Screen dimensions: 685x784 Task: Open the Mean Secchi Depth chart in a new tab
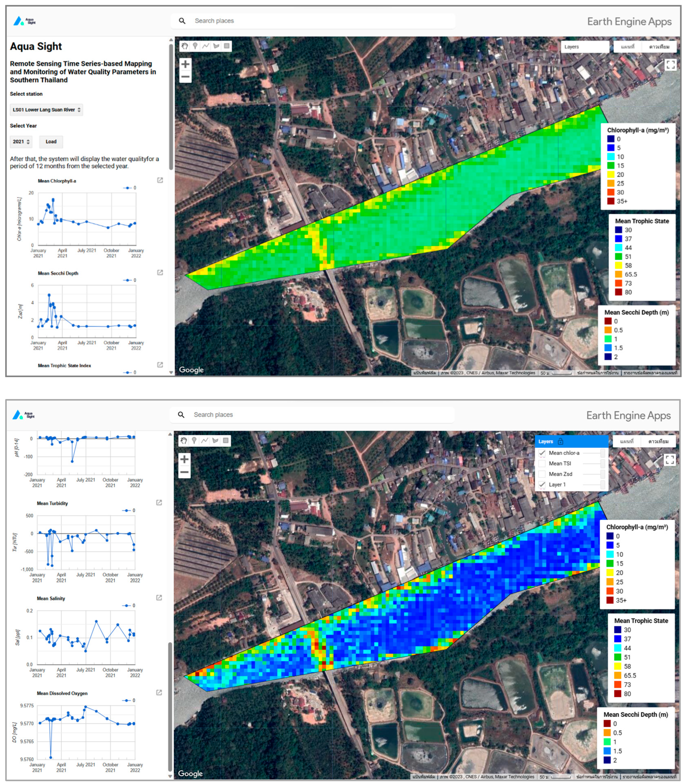[x=160, y=272]
